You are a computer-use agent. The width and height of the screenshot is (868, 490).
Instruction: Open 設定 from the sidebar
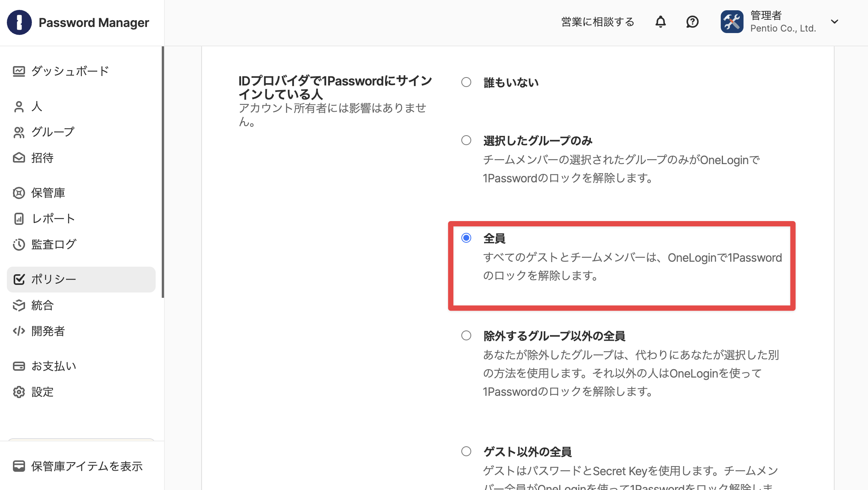(81, 392)
